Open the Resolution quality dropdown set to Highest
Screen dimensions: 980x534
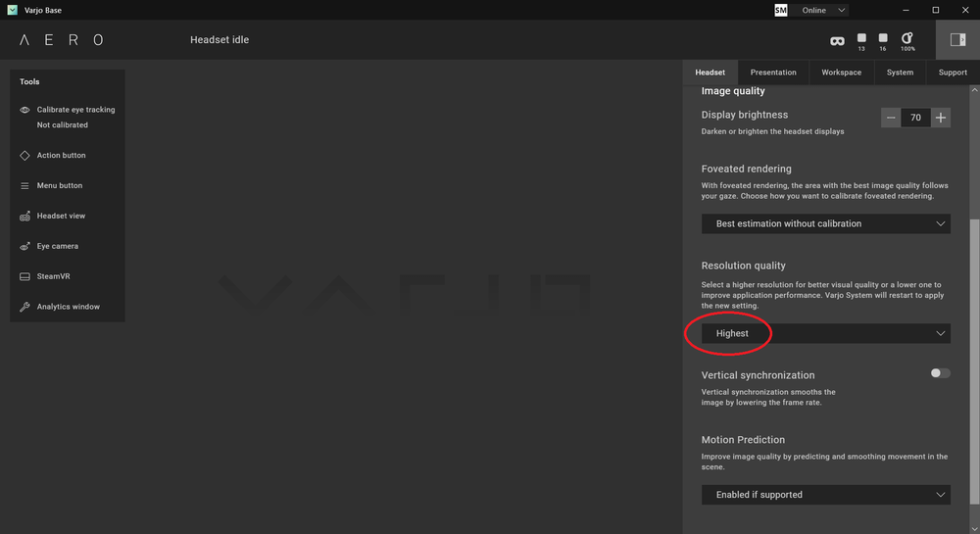click(825, 333)
